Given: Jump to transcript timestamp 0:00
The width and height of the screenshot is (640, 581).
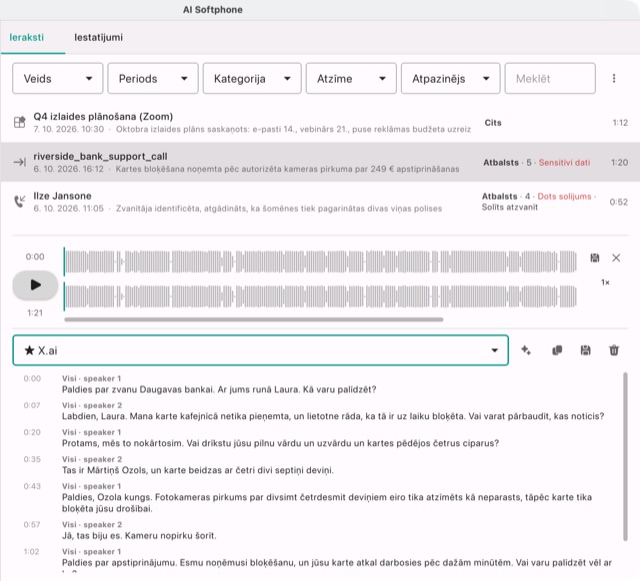Looking at the screenshot, I should pyautogui.click(x=32, y=378).
